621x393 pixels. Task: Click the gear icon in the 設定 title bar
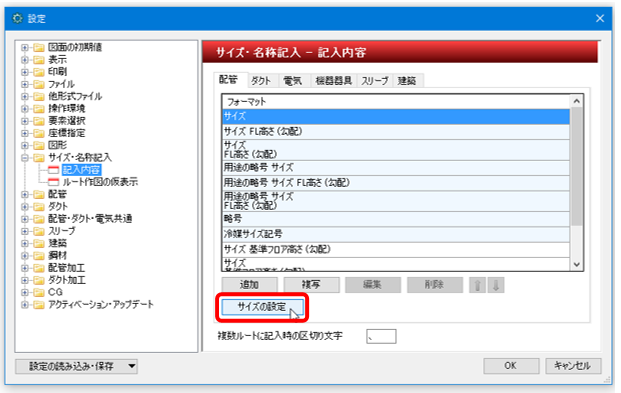pos(17,18)
